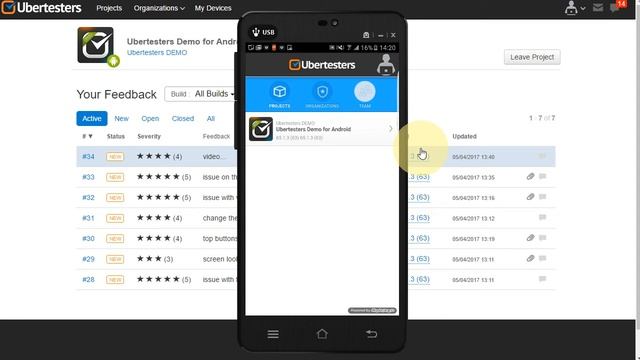The image size is (640, 360).
Task: Open the mail envelope icon in the header
Action: point(598,8)
